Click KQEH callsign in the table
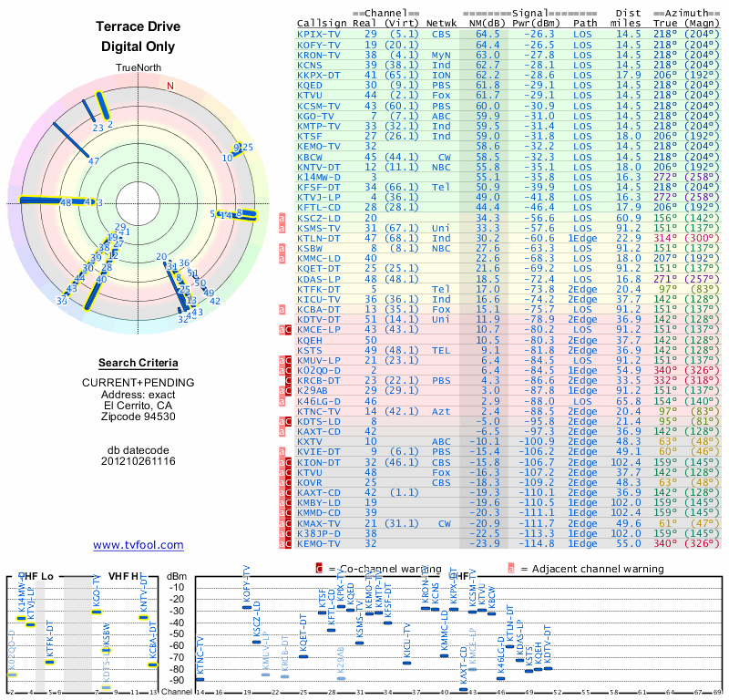 310,340
